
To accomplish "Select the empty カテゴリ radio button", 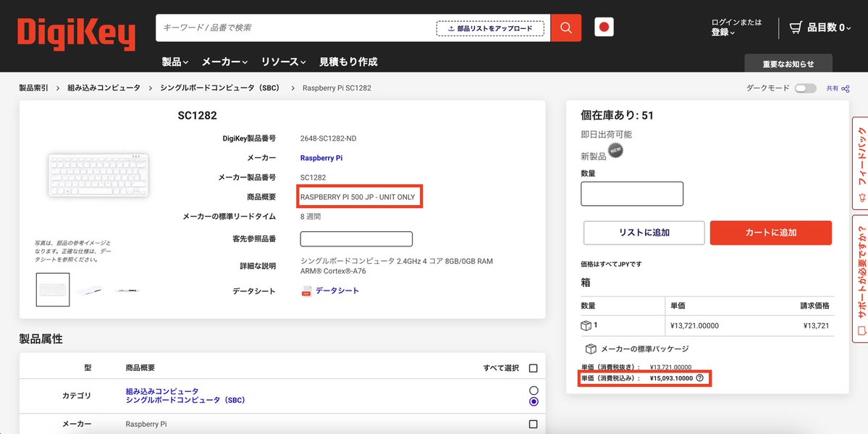I will point(534,391).
